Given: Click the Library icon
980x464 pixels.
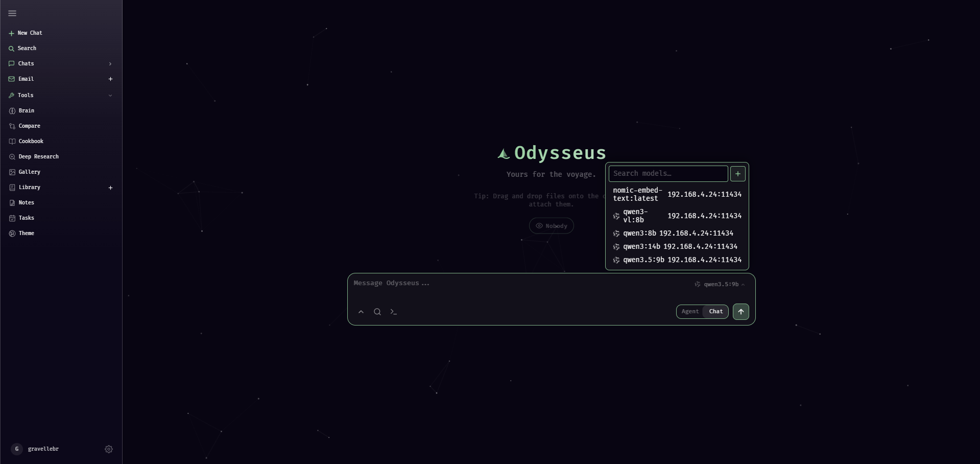Looking at the screenshot, I should pyautogui.click(x=12, y=188).
